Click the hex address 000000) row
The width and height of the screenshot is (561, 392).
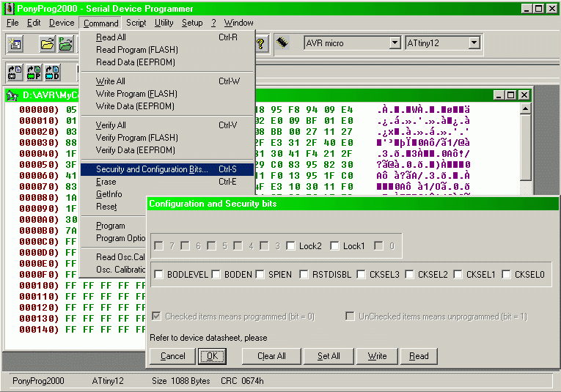coord(39,110)
